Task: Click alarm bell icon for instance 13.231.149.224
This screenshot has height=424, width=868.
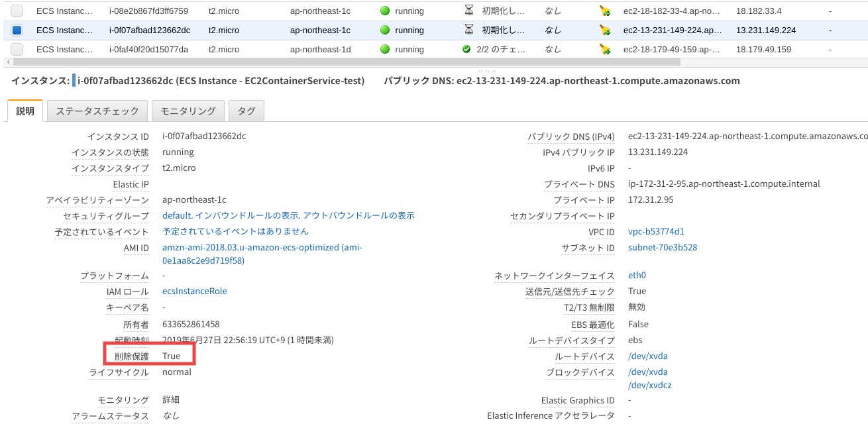Action: 604,30
